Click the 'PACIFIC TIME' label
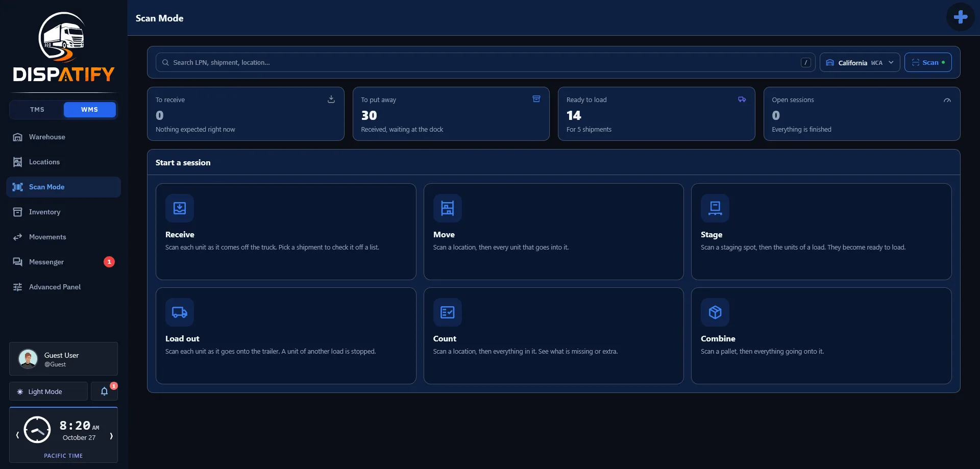This screenshot has height=469, width=980. click(63, 456)
